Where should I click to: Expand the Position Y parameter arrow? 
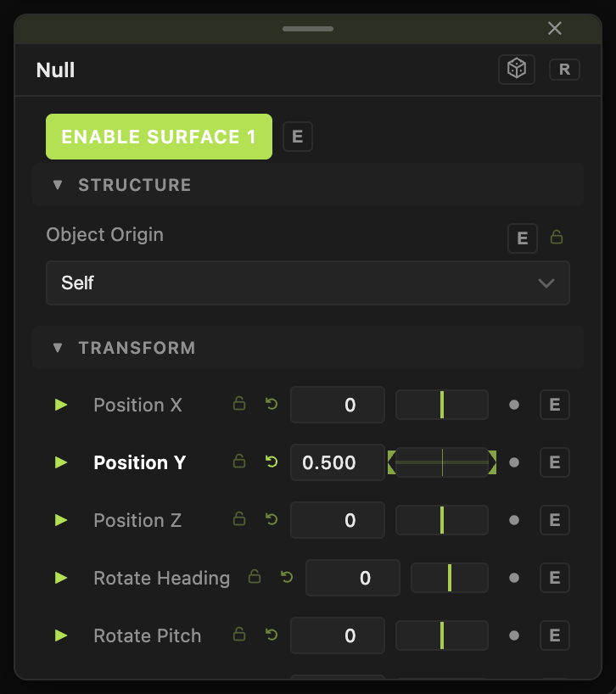(x=61, y=462)
